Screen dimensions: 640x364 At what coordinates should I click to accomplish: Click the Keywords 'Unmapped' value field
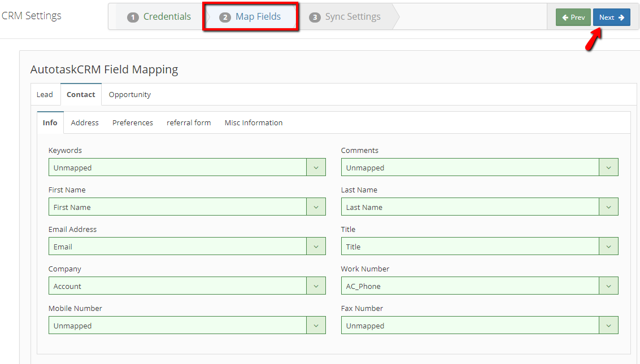click(177, 167)
